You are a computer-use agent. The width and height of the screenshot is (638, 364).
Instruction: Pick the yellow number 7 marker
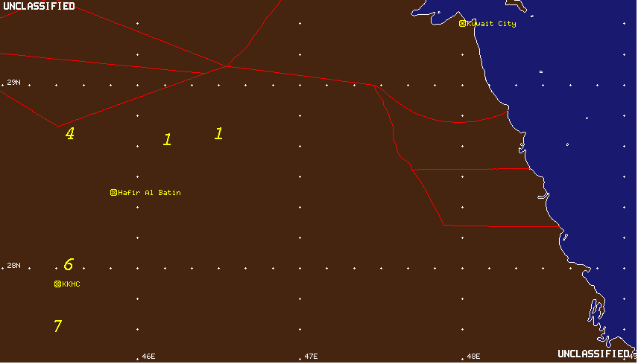pyautogui.click(x=57, y=326)
